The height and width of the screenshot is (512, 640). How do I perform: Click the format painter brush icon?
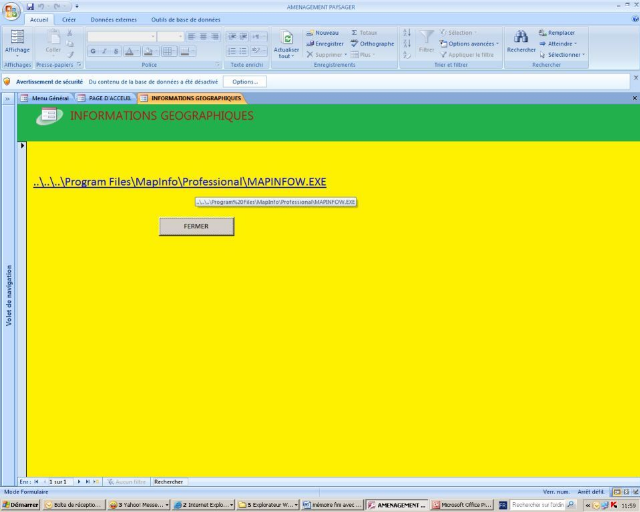(70, 54)
